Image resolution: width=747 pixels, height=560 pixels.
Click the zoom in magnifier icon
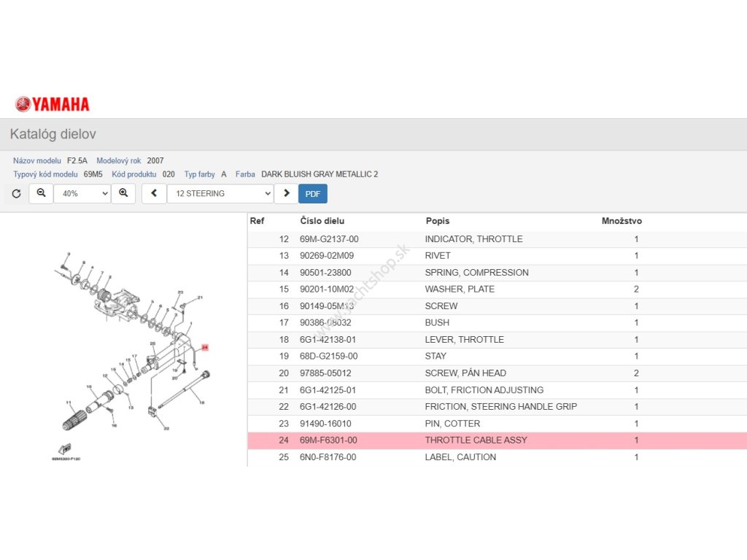coord(123,193)
